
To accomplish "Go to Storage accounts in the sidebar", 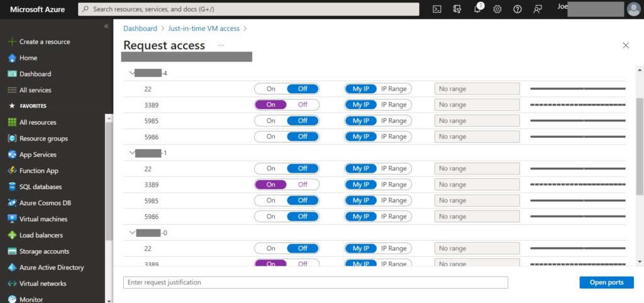I will click(x=44, y=251).
